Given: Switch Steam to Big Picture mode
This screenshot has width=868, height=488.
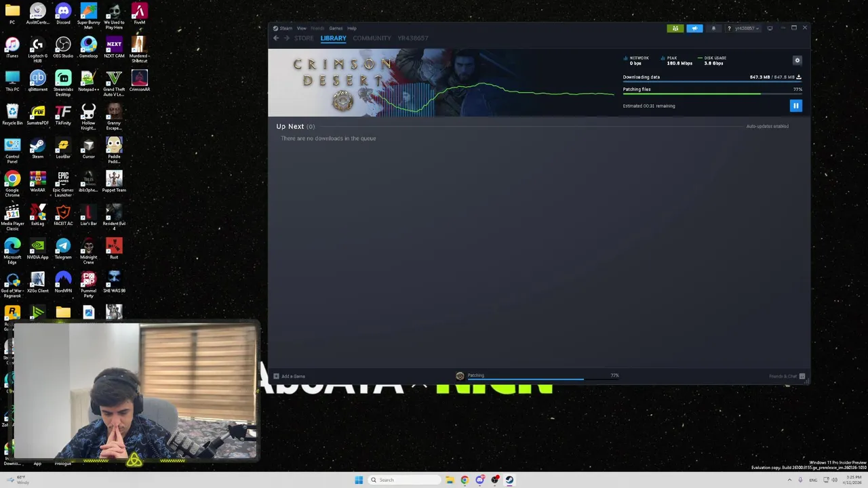Looking at the screenshot, I should (x=770, y=28).
